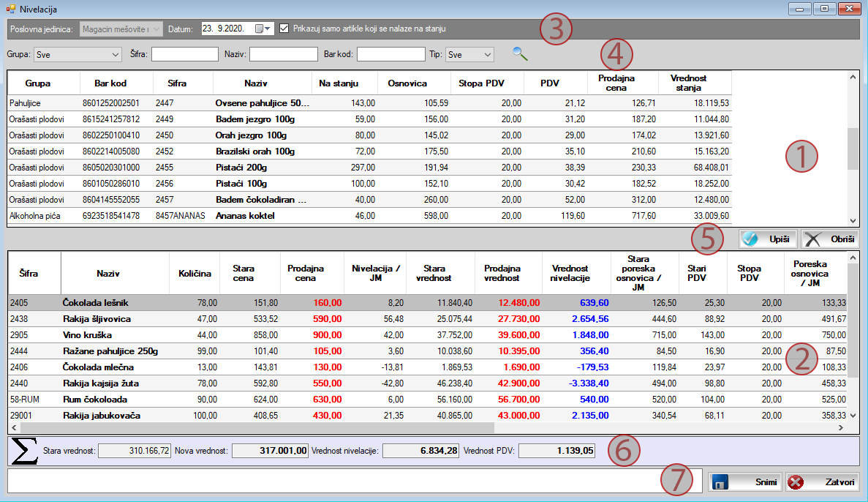Select row 'Ananas koktel'
This screenshot has height=502, width=868.
coord(370,216)
